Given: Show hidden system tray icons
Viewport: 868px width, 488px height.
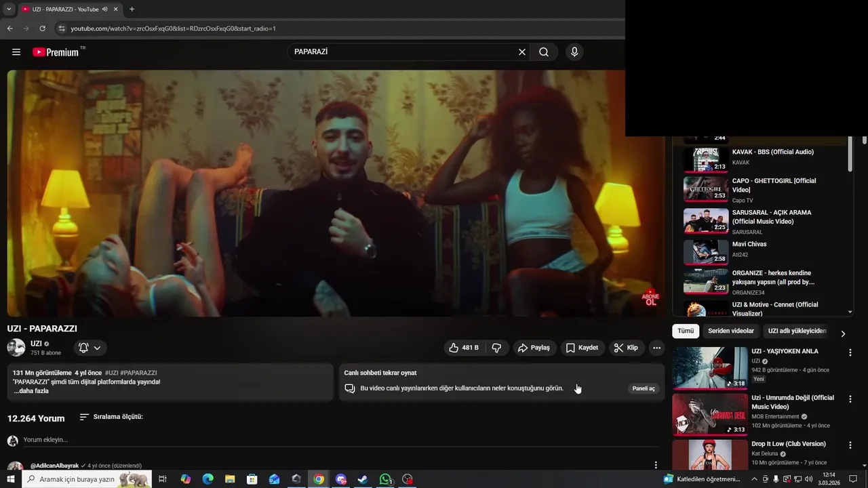Looking at the screenshot, I should 754,479.
